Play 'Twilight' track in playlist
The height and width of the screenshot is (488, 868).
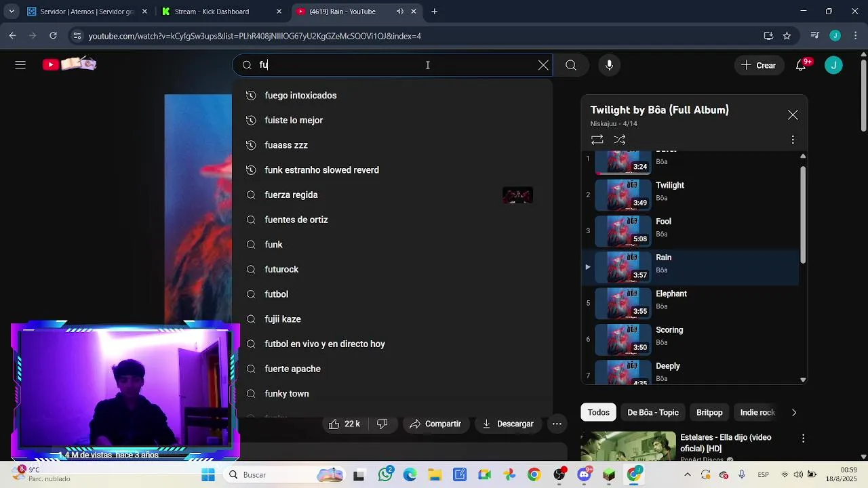click(x=690, y=195)
